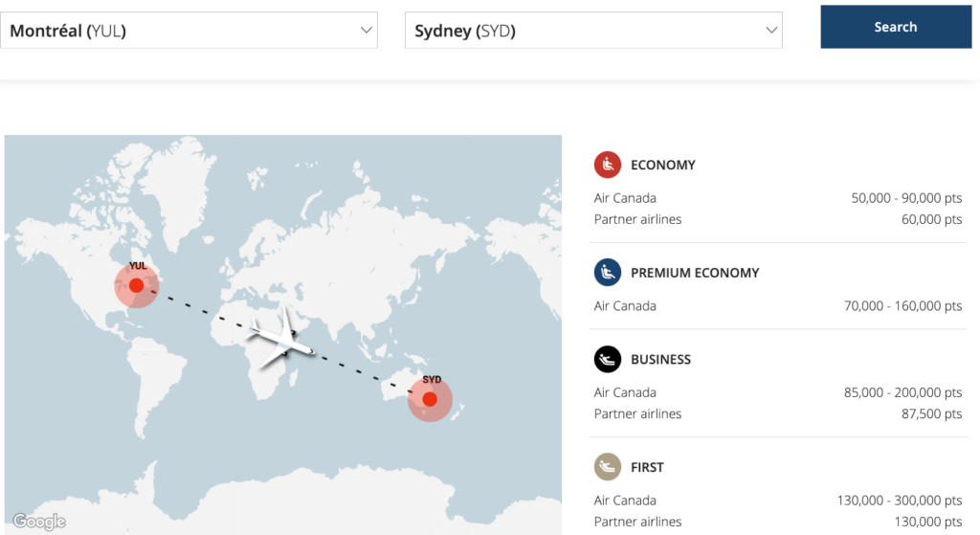
Task: Click the red Economy seat icon
Action: [608, 165]
